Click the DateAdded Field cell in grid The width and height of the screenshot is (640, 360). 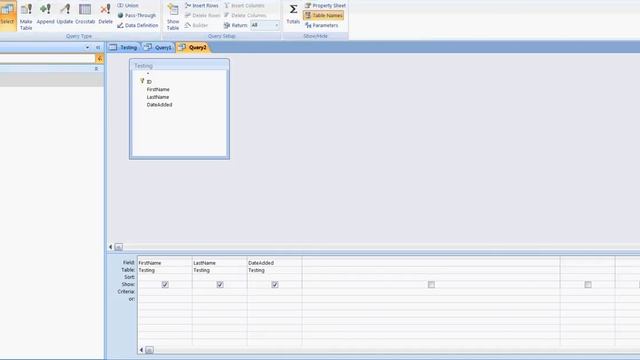point(275,263)
